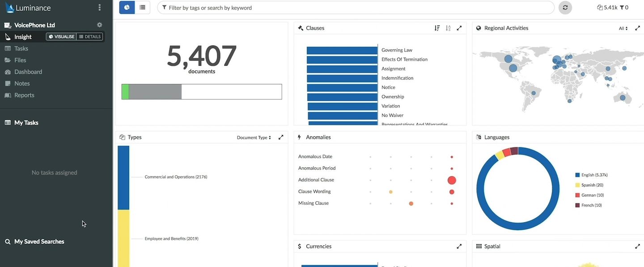Viewport: 644px width, 267px height.
Task: Click the No Waiver clause label
Action: (392, 115)
